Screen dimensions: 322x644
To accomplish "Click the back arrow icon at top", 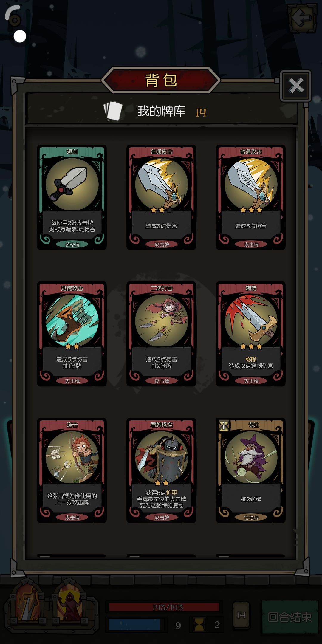I will 301,18.
